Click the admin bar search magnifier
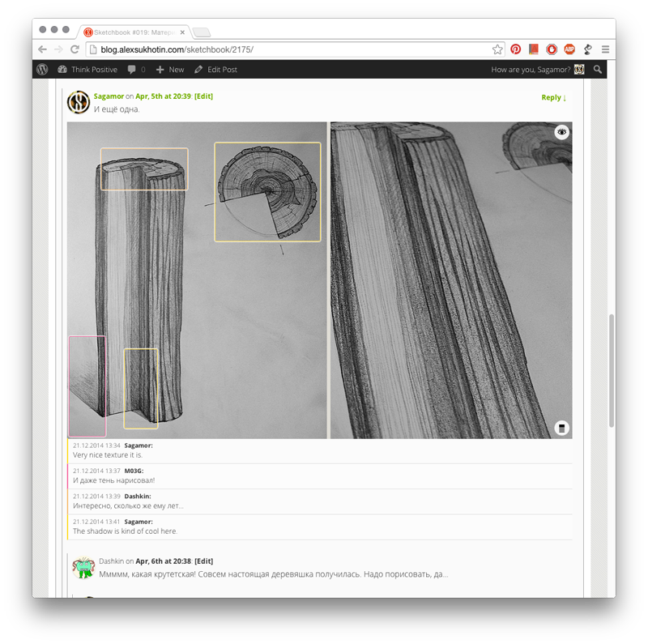 (598, 70)
